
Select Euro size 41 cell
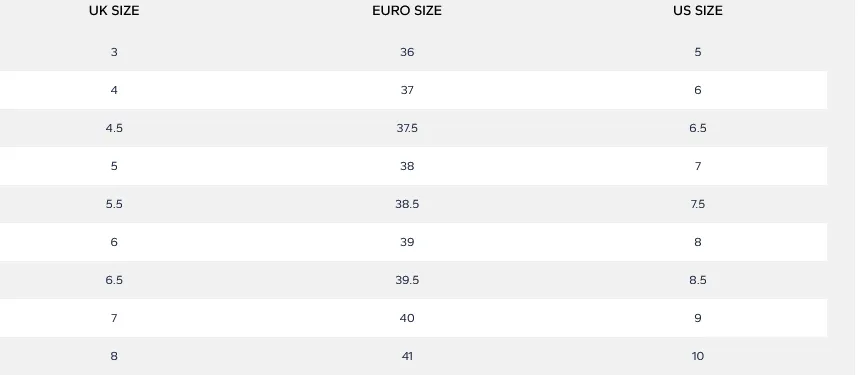coord(407,356)
